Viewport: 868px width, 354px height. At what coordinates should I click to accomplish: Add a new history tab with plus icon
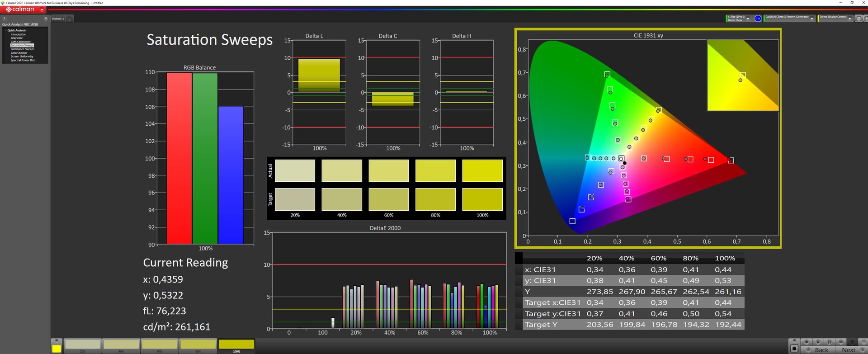tap(70, 19)
